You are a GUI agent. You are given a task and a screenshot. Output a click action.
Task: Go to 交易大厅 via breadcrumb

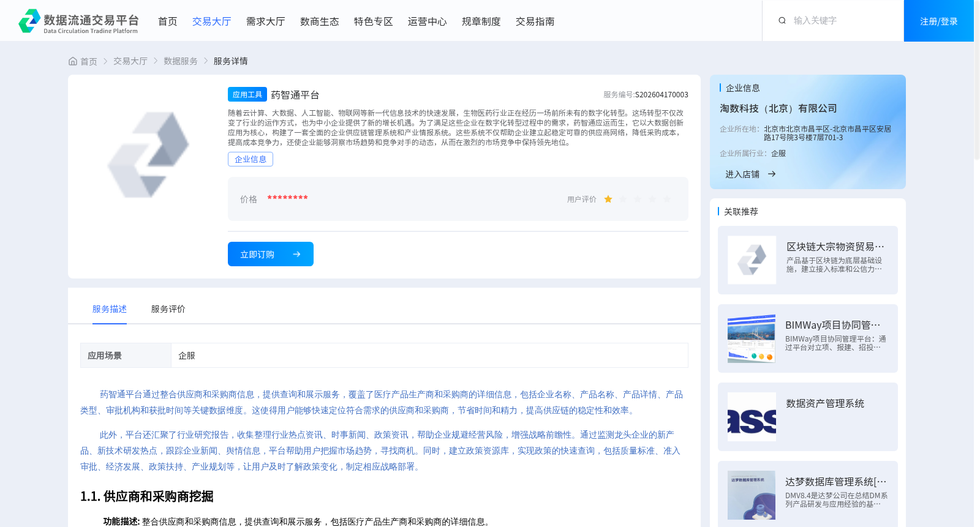click(x=130, y=61)
